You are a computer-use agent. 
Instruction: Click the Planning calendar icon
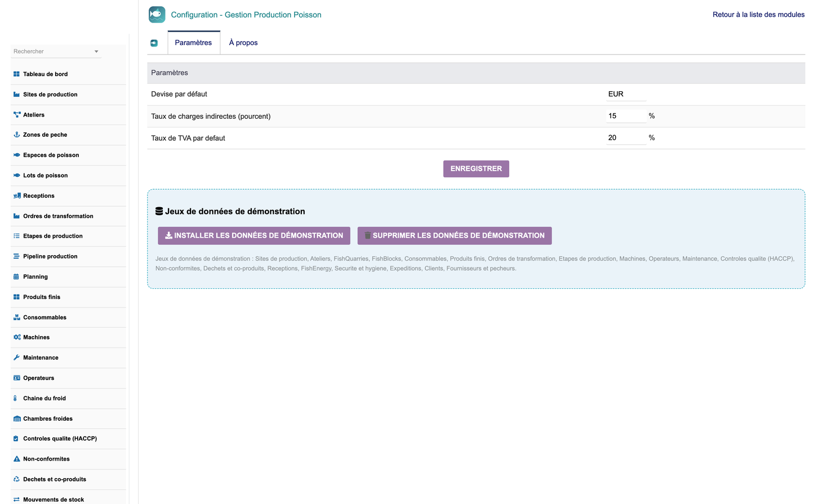point(16,276)
